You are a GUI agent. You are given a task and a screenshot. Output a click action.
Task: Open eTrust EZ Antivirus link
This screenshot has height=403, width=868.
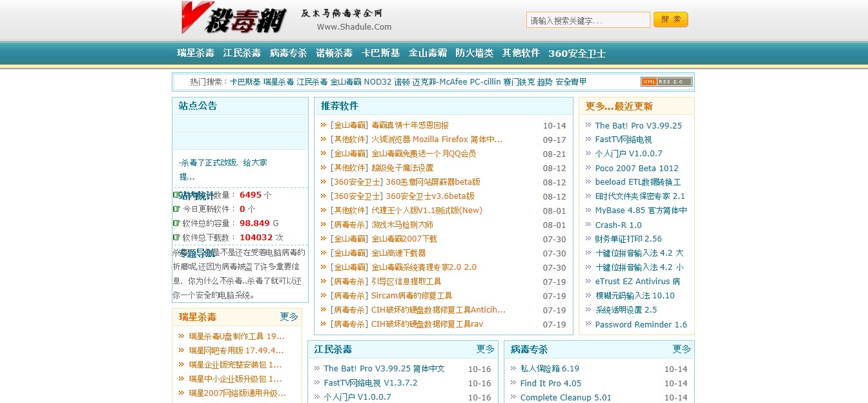[637, 282]
